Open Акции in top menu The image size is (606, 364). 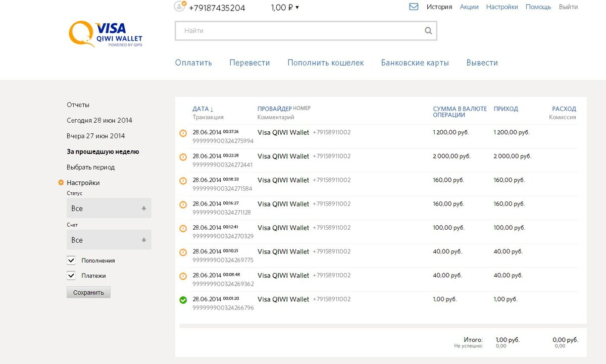469,7
